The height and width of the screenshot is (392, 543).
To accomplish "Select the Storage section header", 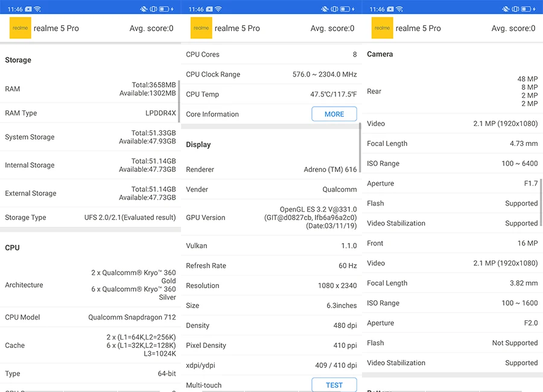I will (x=18, y=60).
